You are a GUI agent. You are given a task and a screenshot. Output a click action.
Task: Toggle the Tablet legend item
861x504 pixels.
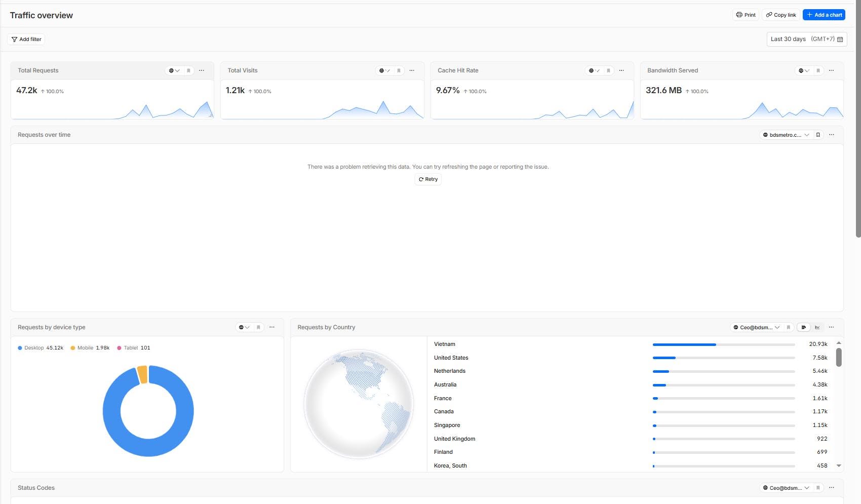coord(134,348)
